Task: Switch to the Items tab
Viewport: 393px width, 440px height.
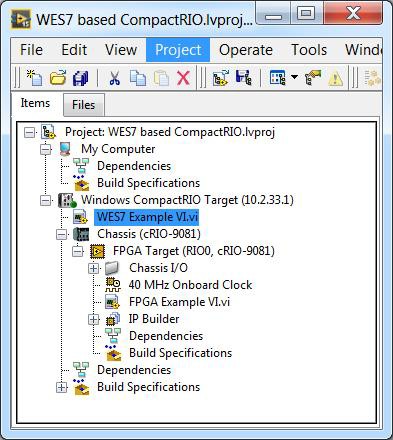Action: pyautogui.click(x=35, y=103)
